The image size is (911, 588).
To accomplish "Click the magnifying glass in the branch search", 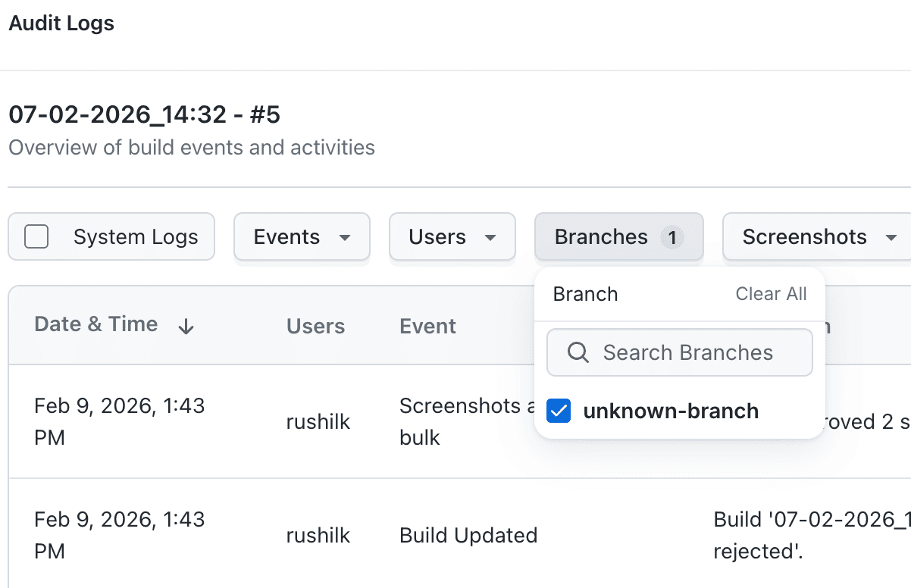I will tap(578, 352).
